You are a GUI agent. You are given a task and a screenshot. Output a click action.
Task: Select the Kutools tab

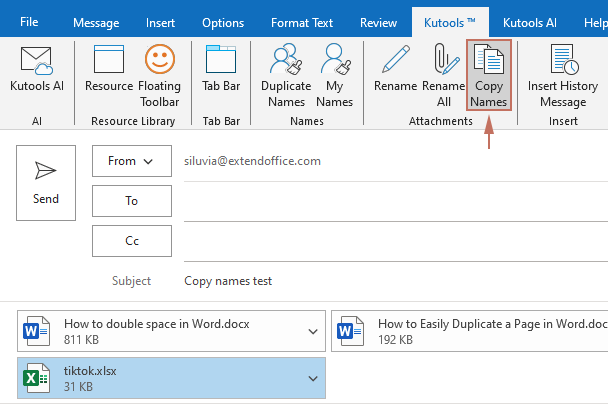coord(450,22)
